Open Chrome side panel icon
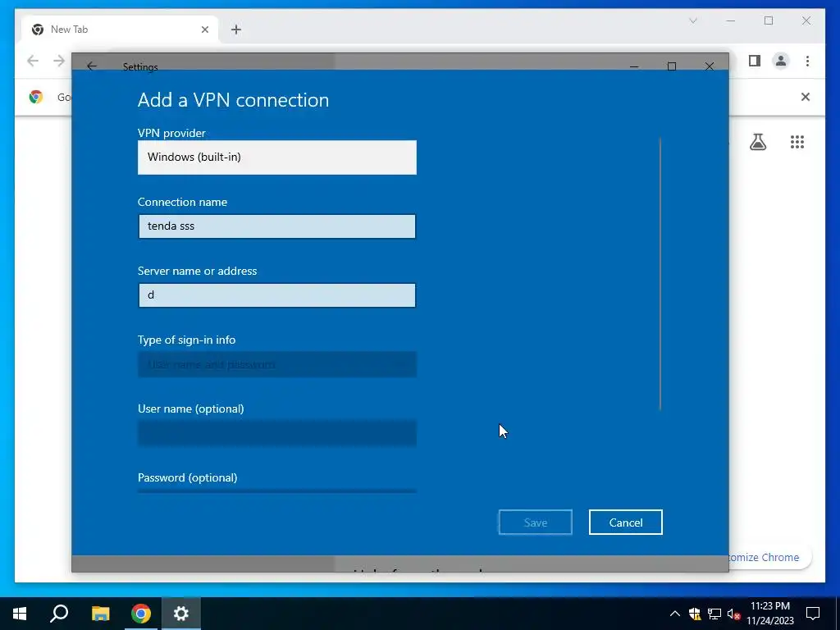 tap(755, 61)
